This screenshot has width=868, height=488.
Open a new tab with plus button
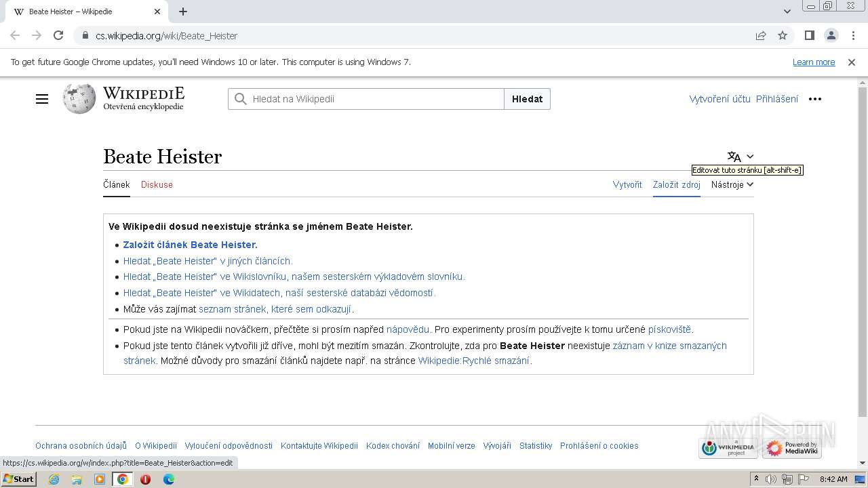tap(183, 12)
